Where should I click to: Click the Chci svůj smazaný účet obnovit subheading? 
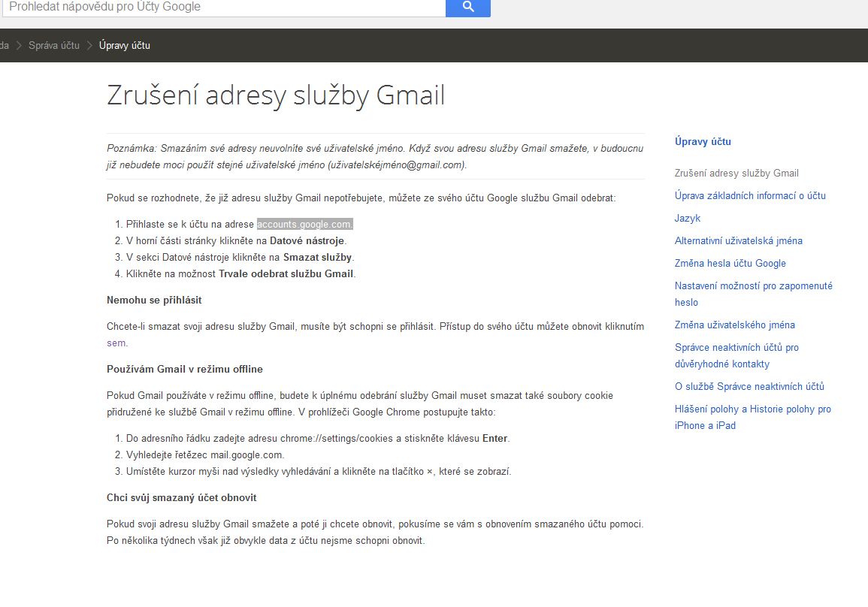(x=182, y=497)
